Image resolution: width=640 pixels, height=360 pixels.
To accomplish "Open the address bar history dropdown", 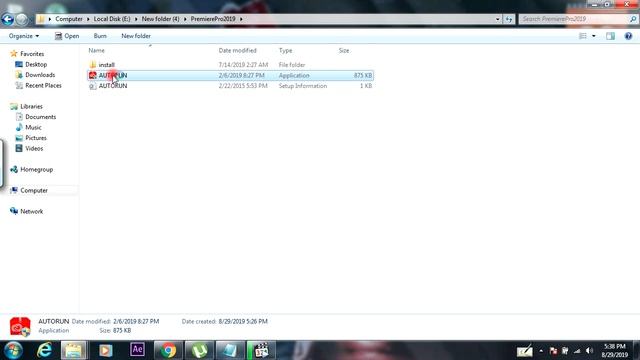I will pos(497,19).
